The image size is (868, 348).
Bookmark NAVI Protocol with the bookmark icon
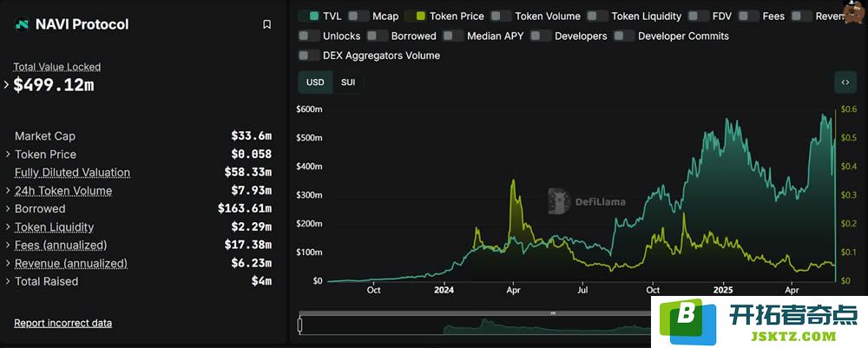pyautogui.click(x=266, y=24)
